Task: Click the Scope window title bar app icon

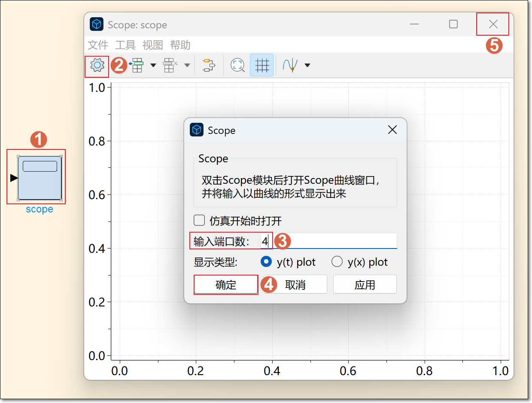Action: pyautogui.click(x=97, y=24)
